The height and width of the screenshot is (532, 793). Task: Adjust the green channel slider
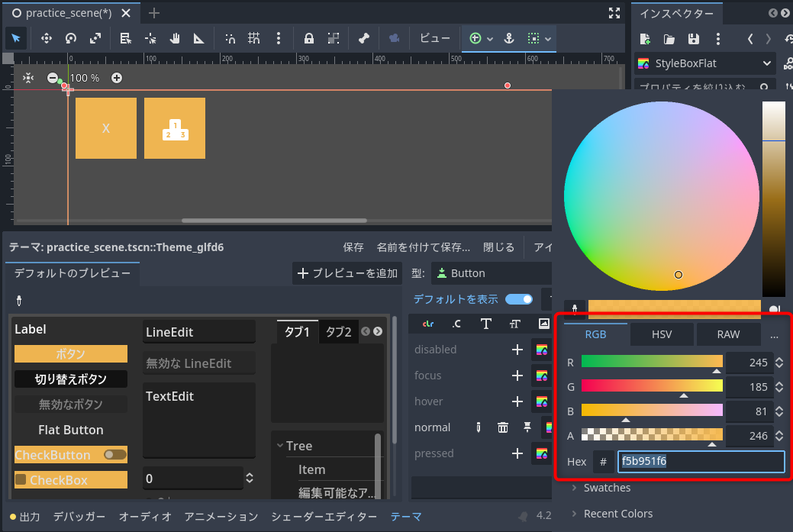pos(653,387)
